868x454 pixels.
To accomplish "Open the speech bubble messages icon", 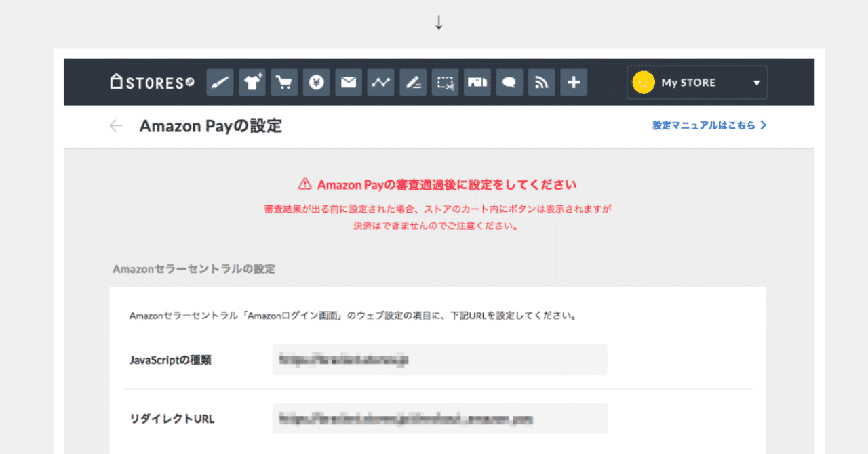I will pos(509,82).
